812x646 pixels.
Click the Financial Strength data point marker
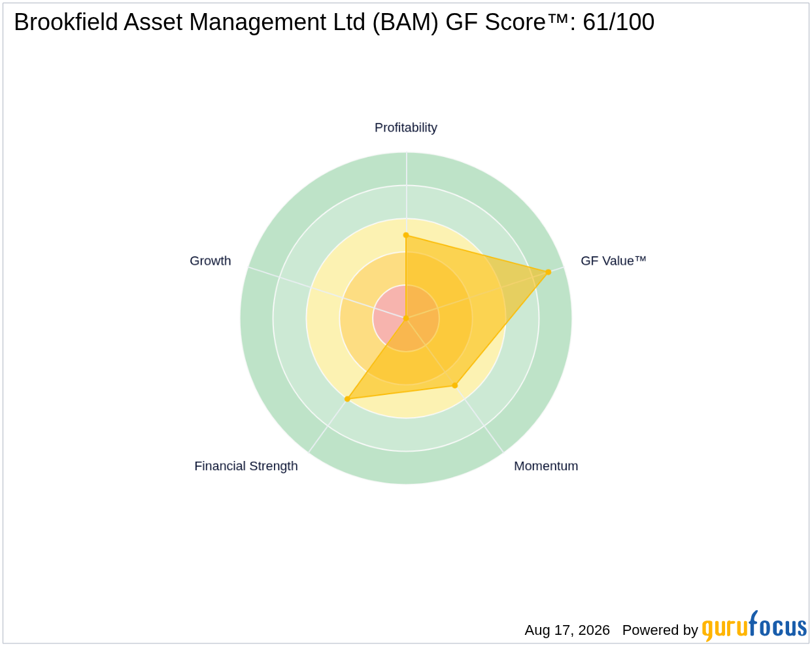coord(347,399)
